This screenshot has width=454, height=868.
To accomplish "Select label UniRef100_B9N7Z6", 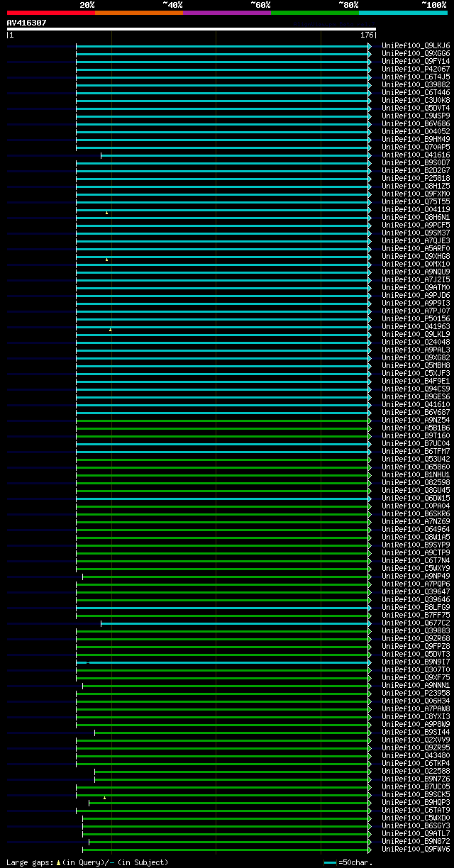I will pos(416,779).
